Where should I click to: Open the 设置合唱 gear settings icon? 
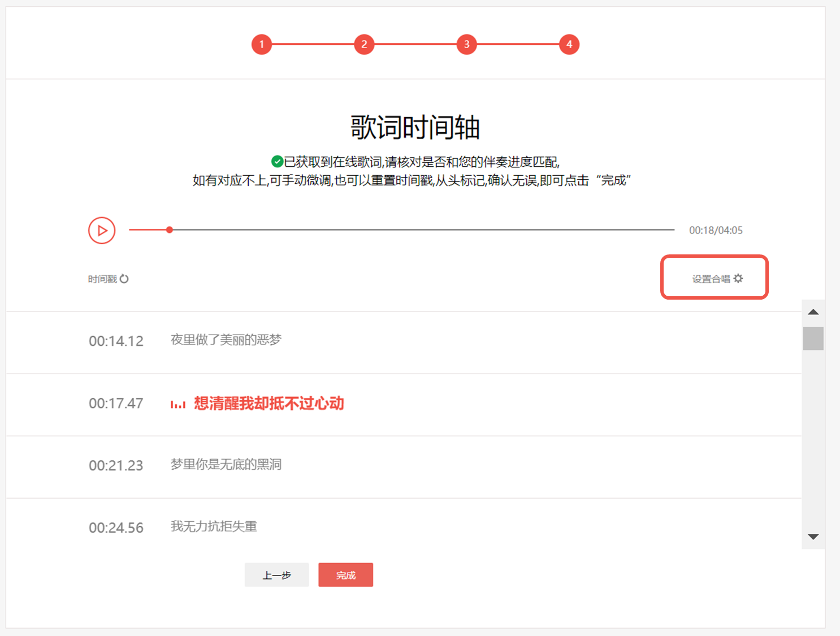coord(739,278)
